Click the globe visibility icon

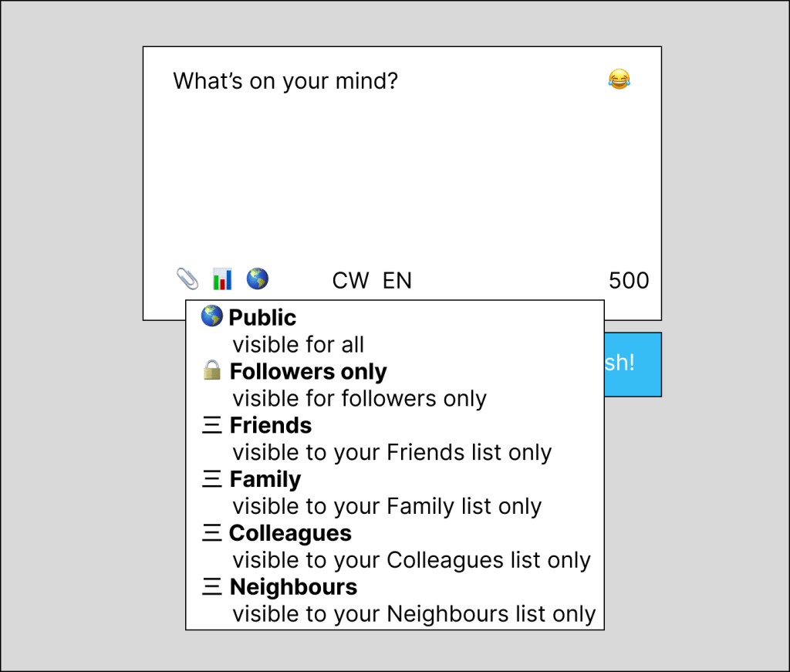tap(257, 279)
